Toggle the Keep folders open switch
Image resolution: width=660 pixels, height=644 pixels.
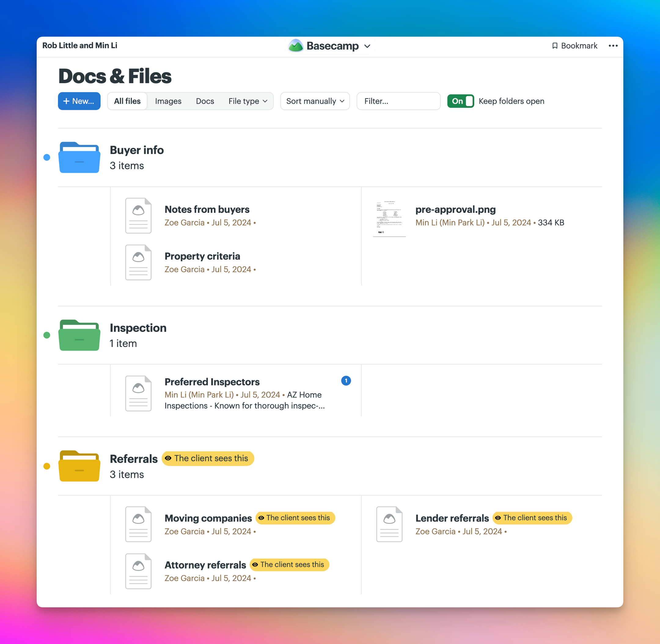[x=460, y=101]
